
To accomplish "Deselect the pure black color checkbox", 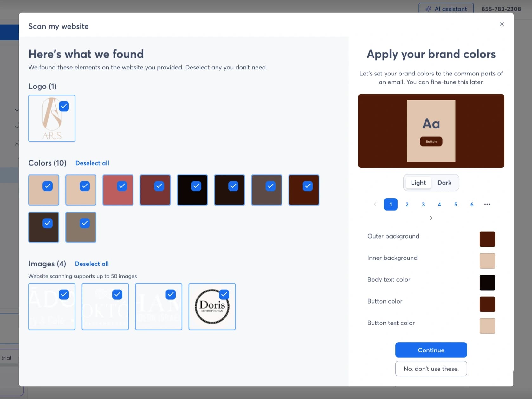I will pyautogui.click(x=196, y=186).
